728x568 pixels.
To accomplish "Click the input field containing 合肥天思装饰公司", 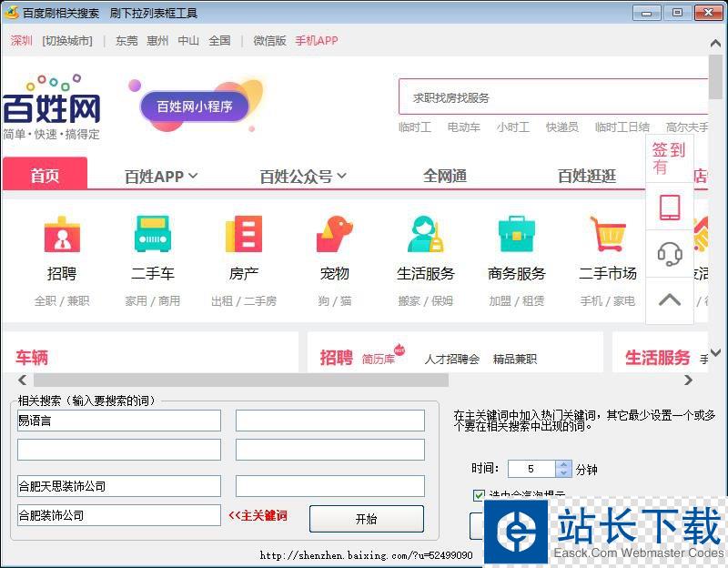I will (119, 486).
